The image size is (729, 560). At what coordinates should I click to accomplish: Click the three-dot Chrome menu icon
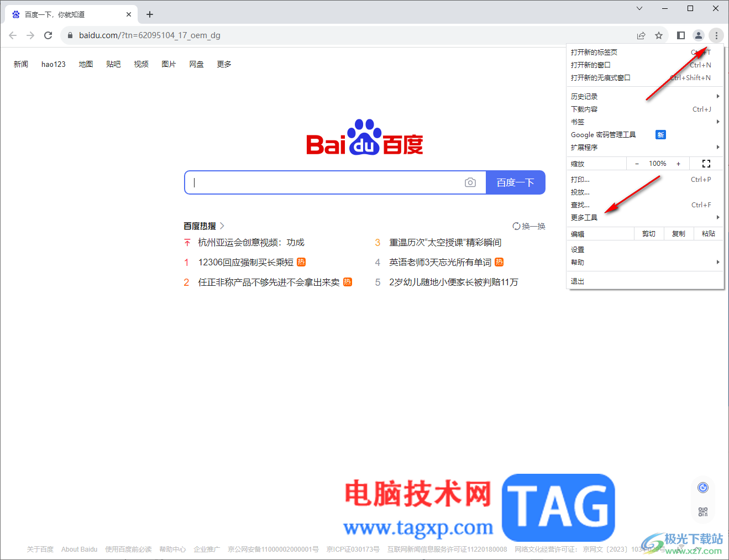(x=716, y=35)
